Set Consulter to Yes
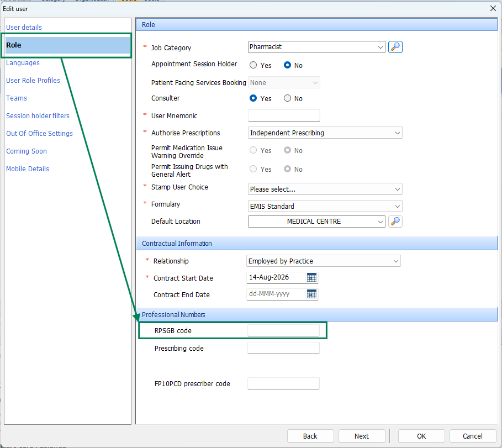This screenshot has width=502, height=448. (253, 98)
